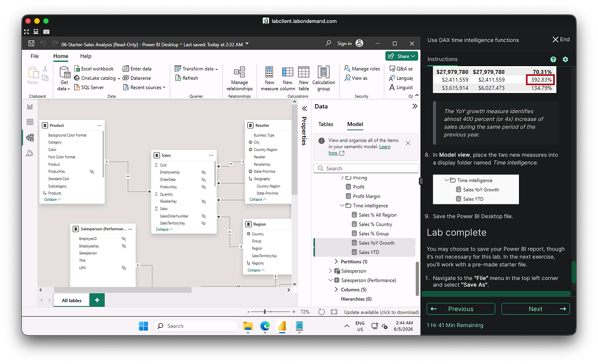
Task: Close the semantic model info banner
Action: pos(408,143)
